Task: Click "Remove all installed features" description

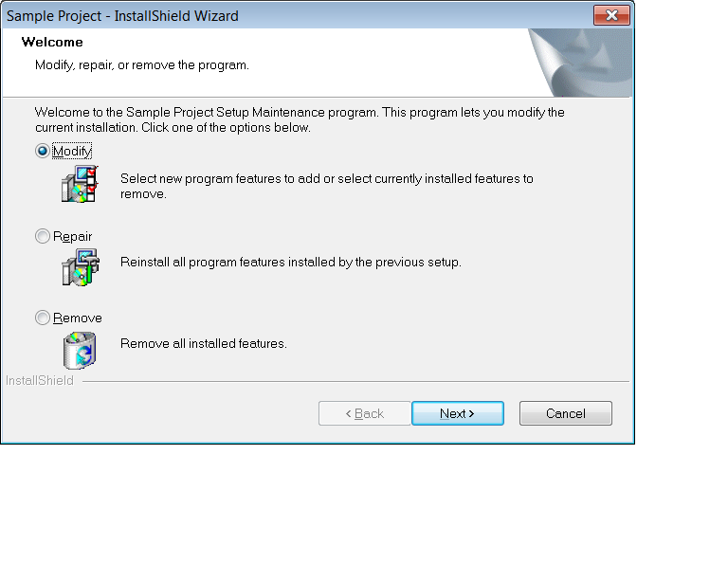Action: 204,343
